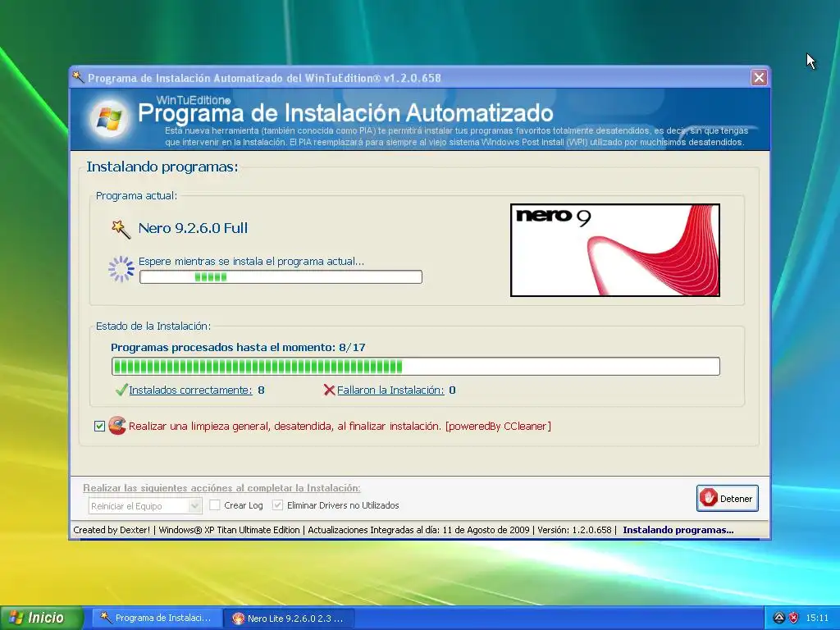The height and width of the screenshot is (630, 840).
Task: Click the Nero 9 splash image
Action: click(x=615, y=249)
